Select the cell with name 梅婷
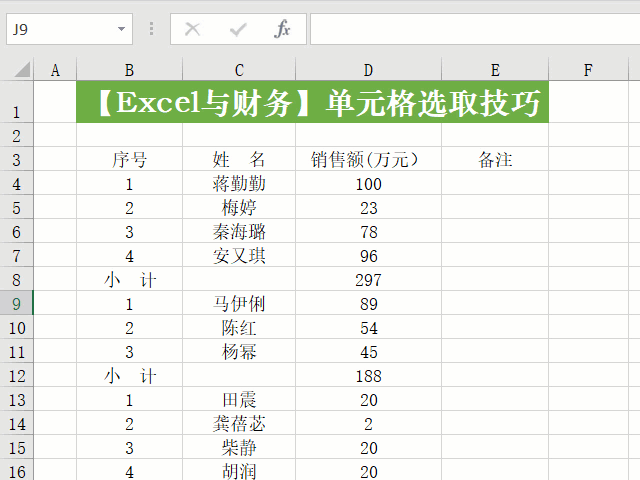 (239, 207)
